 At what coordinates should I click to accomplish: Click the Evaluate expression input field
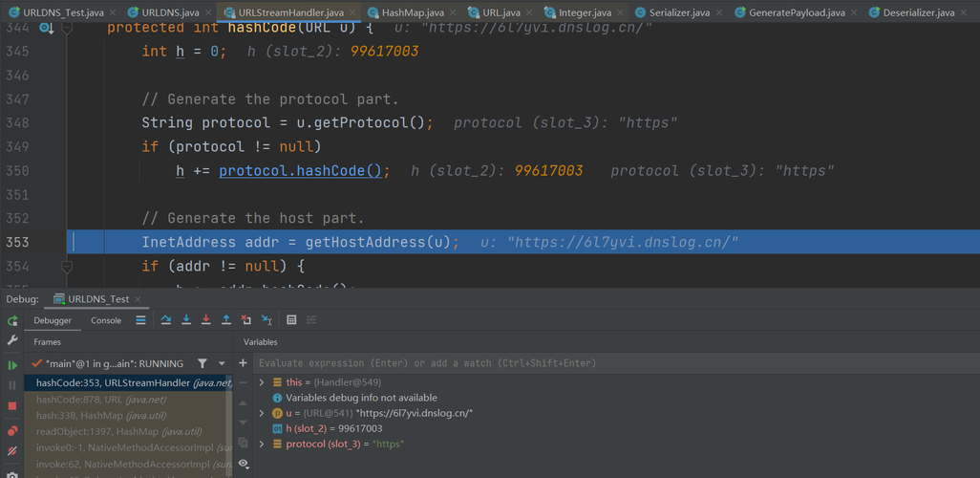tap(611, 363)
